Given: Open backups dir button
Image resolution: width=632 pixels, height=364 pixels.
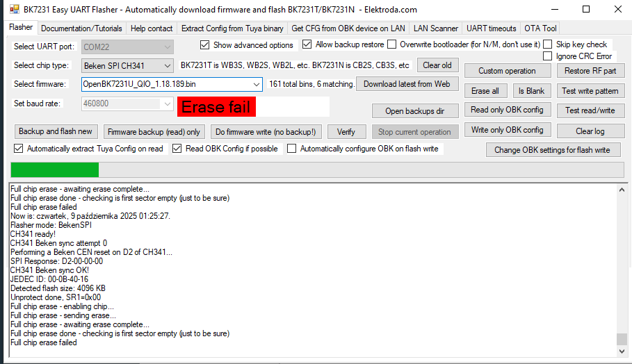Looking at the screenshot, I should point(415,111).
